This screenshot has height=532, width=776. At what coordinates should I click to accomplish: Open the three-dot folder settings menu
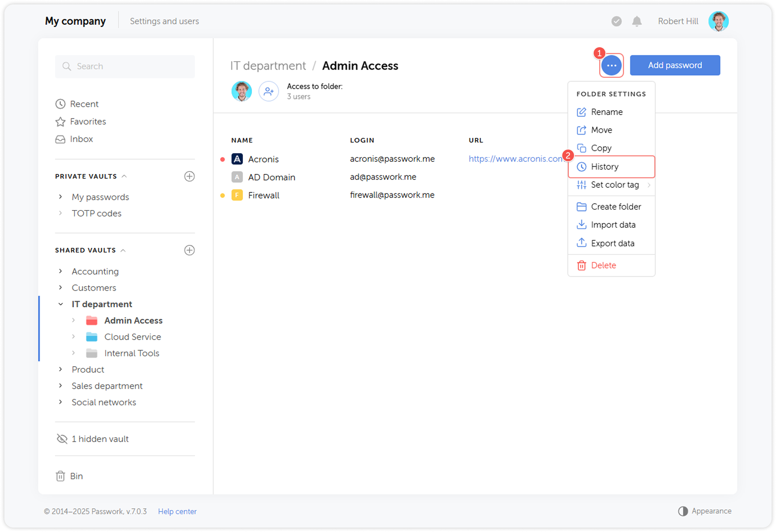pos(611,65)
